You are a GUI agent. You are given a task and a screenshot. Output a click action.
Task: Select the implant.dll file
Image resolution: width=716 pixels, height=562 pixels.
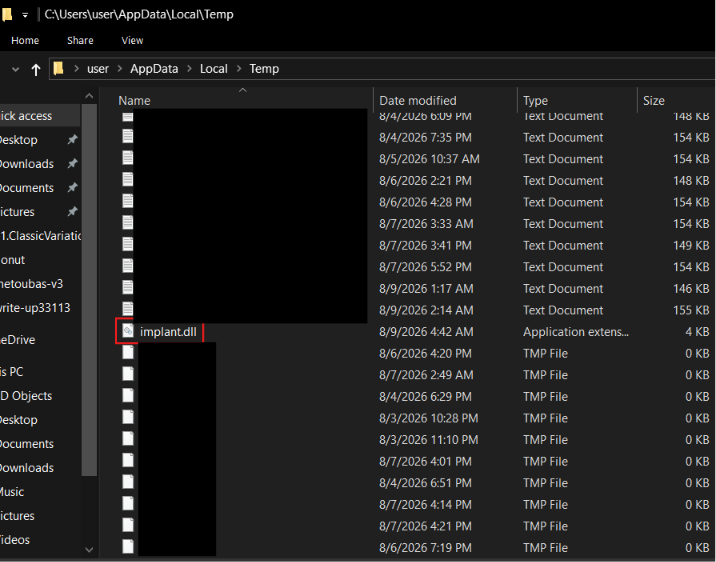coord(168,332)
